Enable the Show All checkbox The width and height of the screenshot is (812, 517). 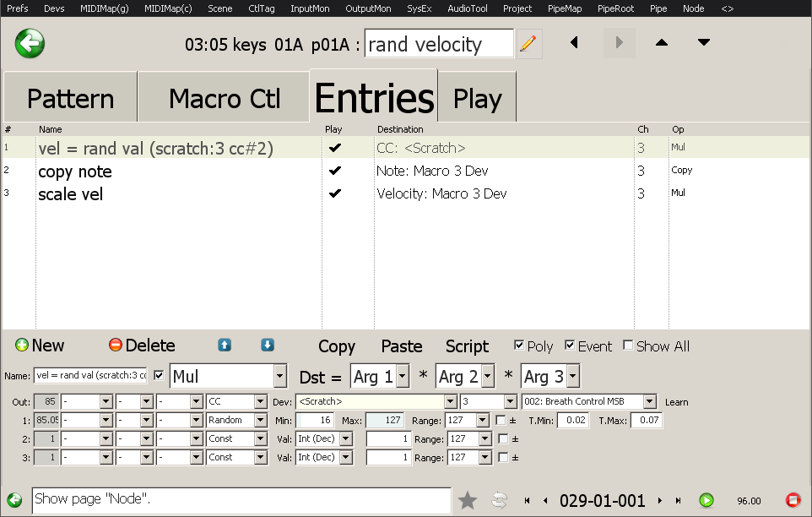pyautogui.click(x=628, y=346)
